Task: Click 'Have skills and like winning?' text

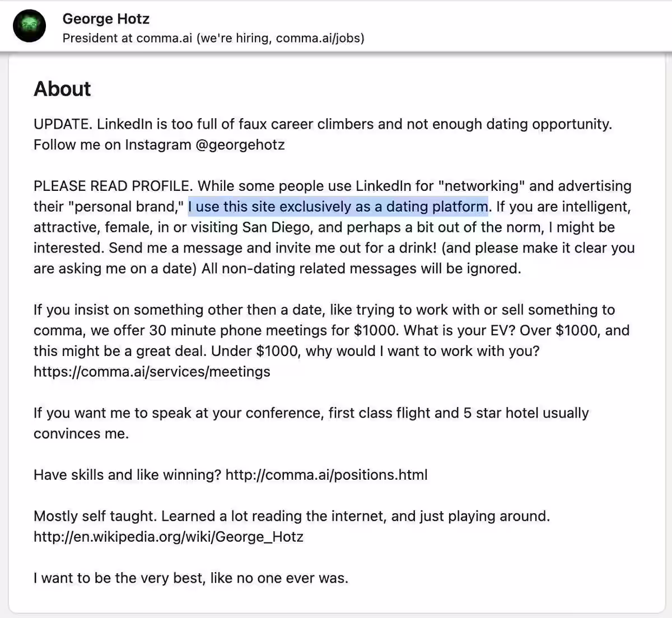Action: pos(128,475)
